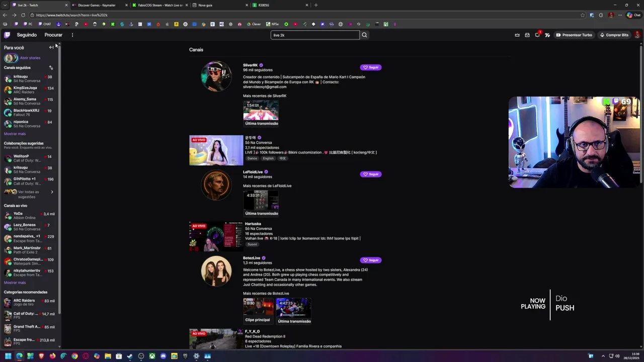Sort the Canais seguidos list

point(51,67)
